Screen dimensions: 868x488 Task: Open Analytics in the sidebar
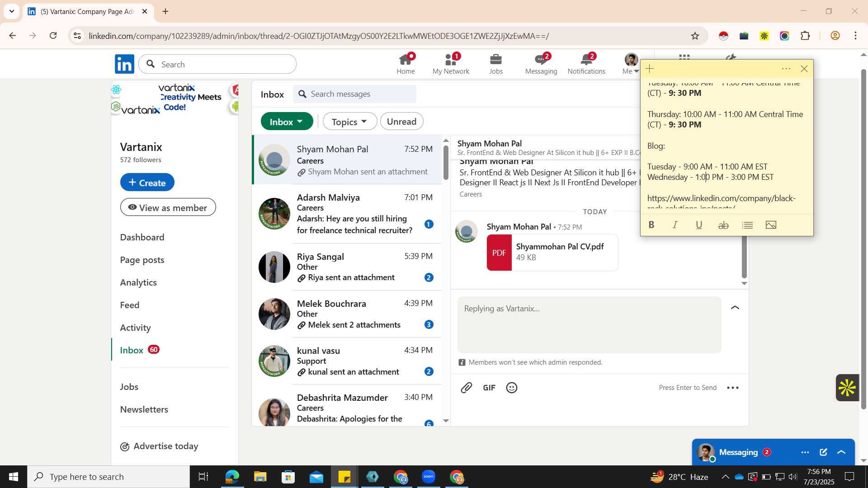pyautogui.click(x=138, y=282)
